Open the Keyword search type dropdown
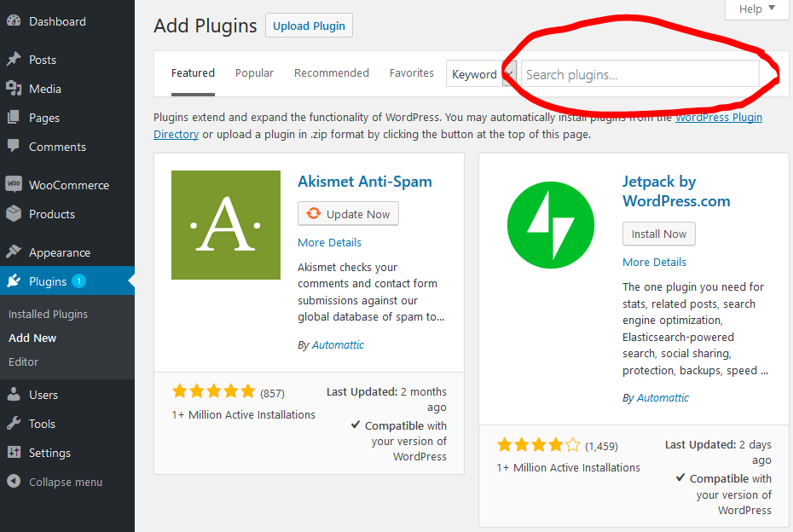Viewport: 793px width, 532px height. pos(481,74)
